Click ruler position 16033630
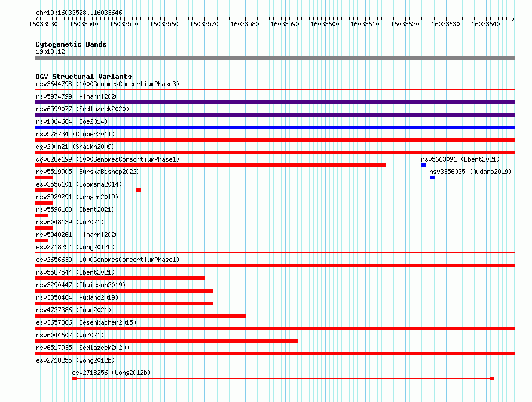 445,24
